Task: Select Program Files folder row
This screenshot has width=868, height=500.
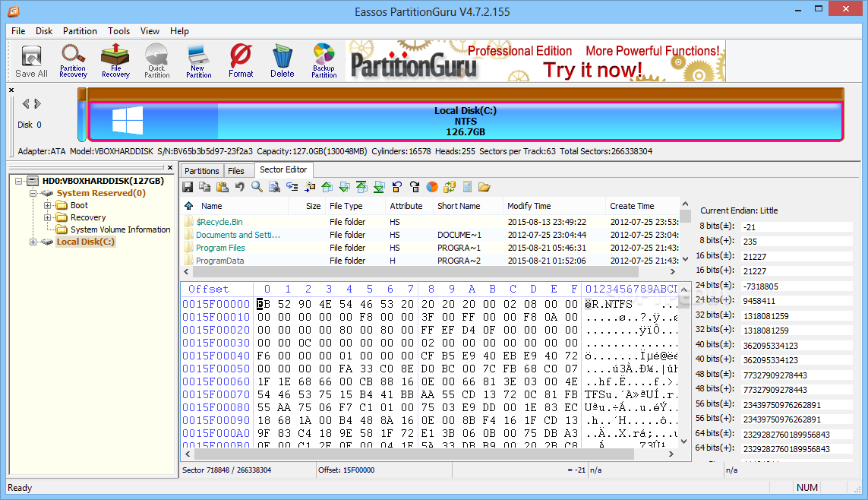Action: 430,248
